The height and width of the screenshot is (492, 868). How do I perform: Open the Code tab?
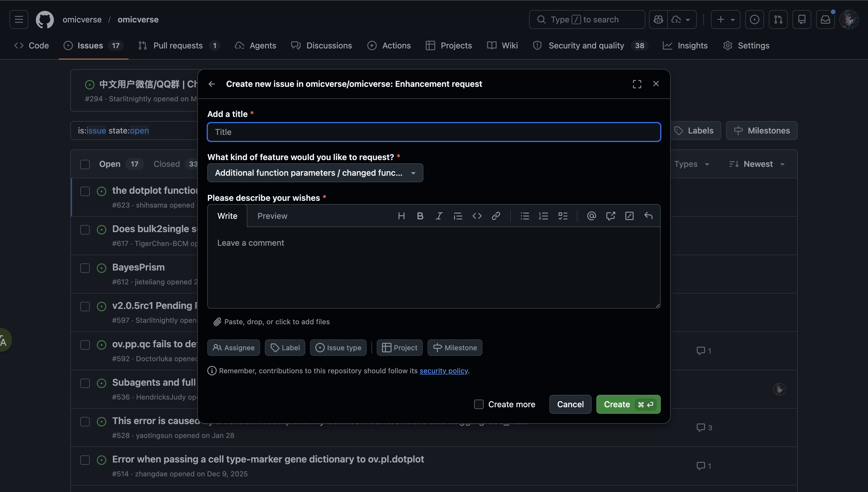pyautogui.click(x=32, y=45)
